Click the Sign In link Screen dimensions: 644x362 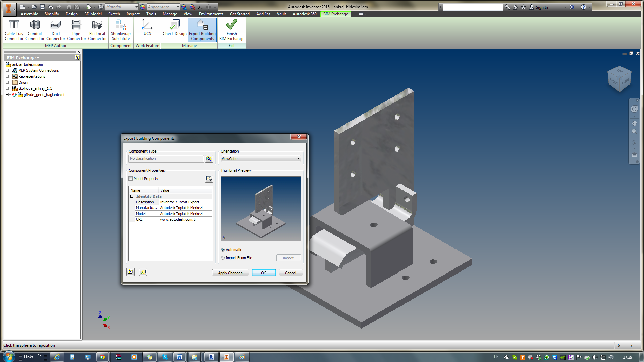(x=542, y=7)
